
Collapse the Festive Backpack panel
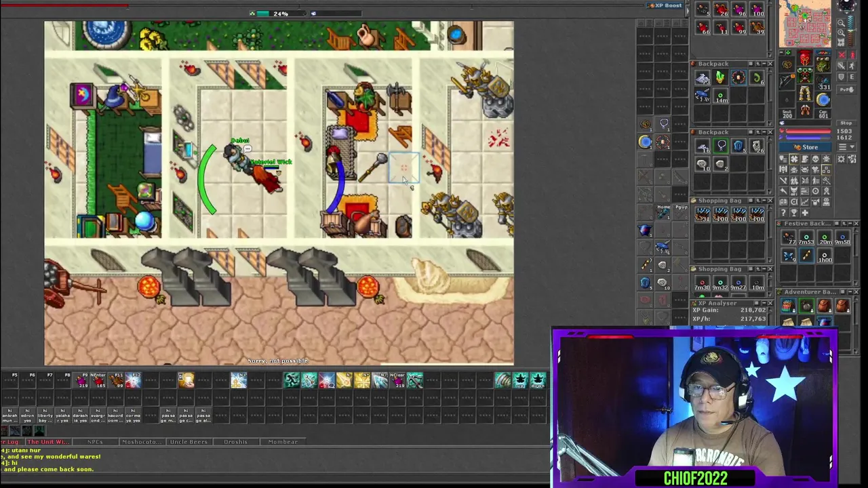[x=850, y=224]
